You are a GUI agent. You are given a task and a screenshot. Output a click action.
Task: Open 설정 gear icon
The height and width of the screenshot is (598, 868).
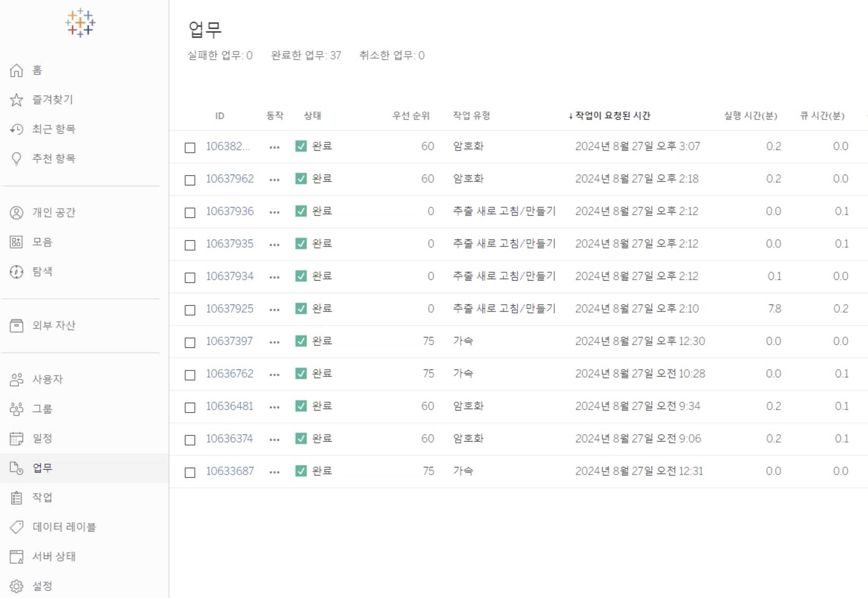(16, 587)
